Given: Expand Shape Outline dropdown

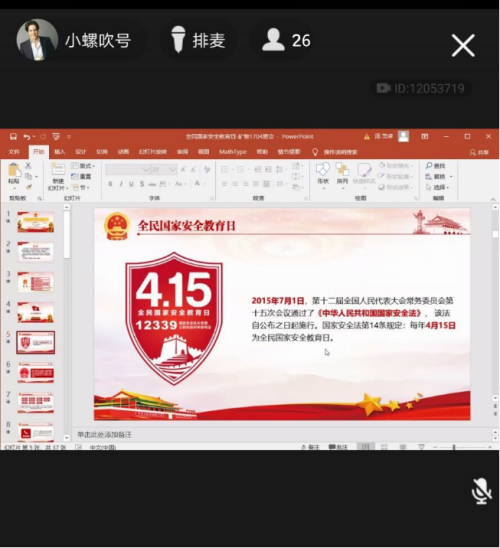Looking at the screenshot, I should click(x=396, y=176).
